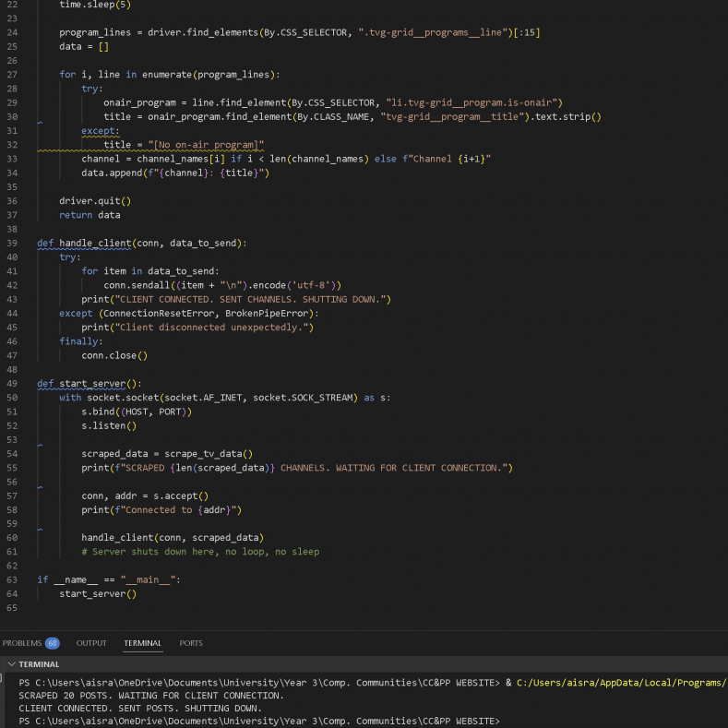Click the yellow Python path in the terminal

pyautogui.click(x=622, y=683)
